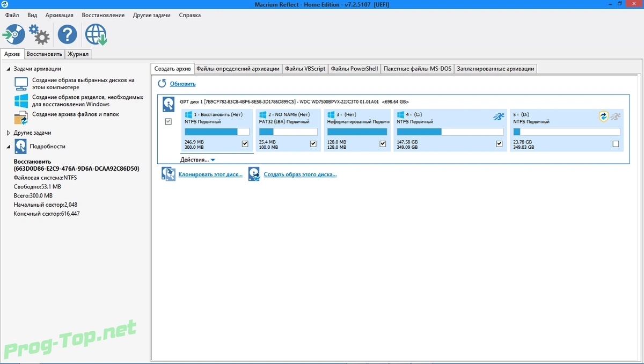Image resolution: width=644 pixels, height=364 pixels.
Task: Click usage bar of partition 5 (D:)
Action: tap(567, 132)
